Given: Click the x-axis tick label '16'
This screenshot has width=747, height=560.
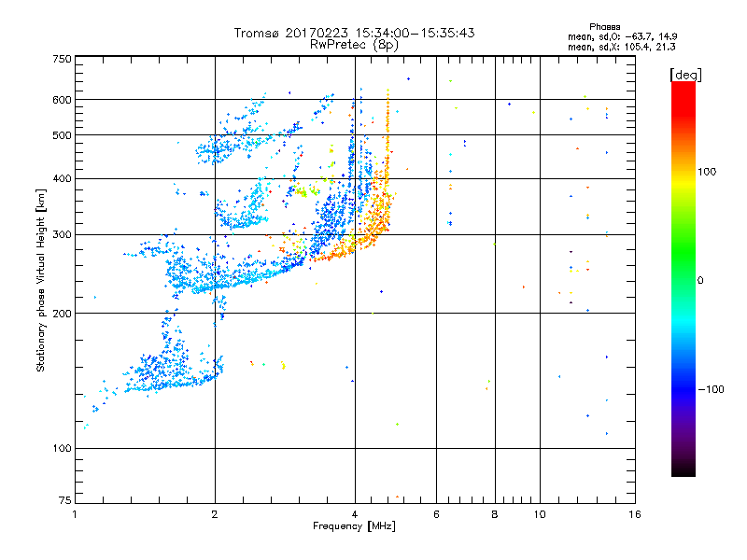Looking at the screenshot, I should pyautogui.click(x=635, y=514).
